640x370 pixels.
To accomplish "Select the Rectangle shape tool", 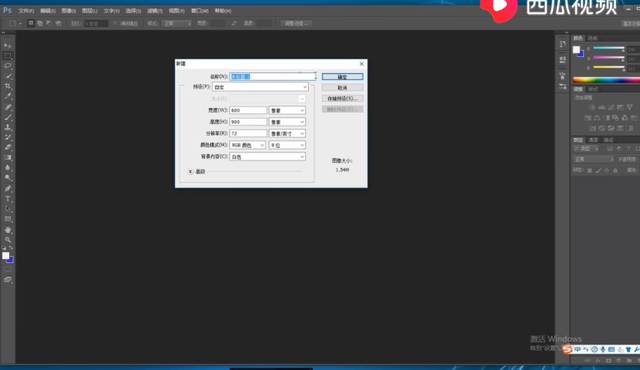I will (x=8, y=219).
